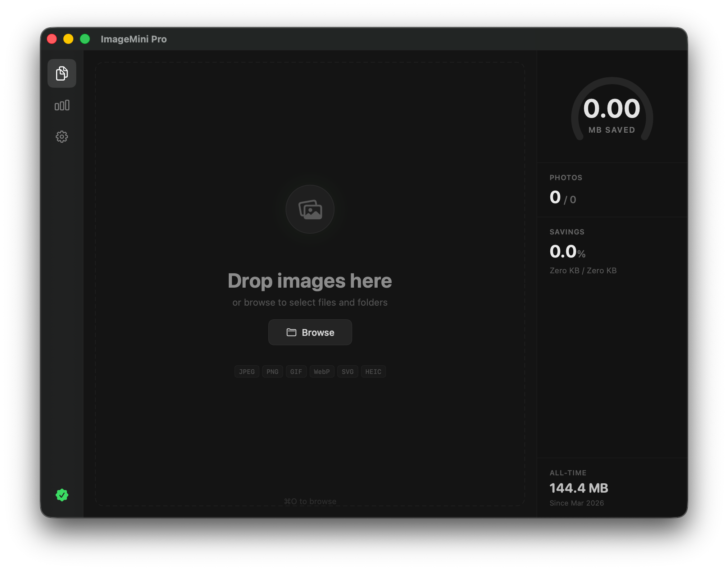Open the settings gear in the sidebar
The height and width of the screenshot is (571, 728).
pos(62,137)
